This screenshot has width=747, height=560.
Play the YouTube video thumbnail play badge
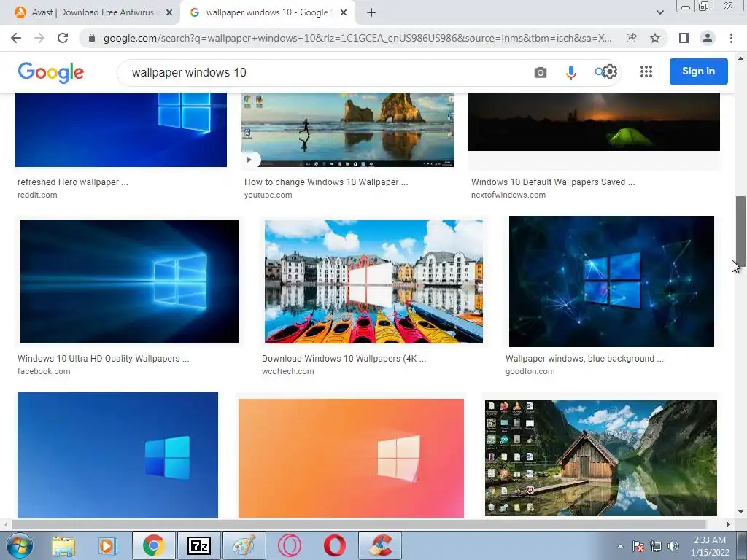click(x=249, y=160)
